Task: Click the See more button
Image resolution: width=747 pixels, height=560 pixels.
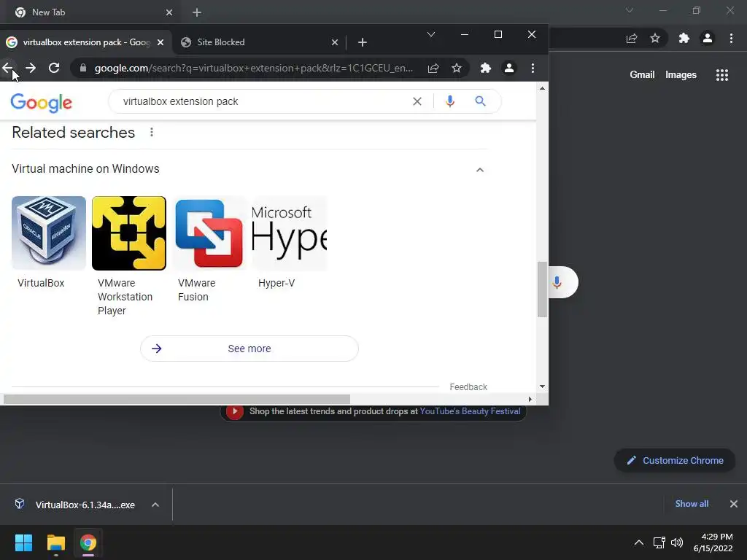Action: click(x=249, y=349)
